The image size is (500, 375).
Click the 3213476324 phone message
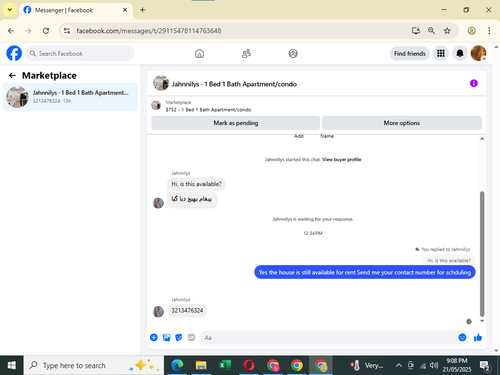pos(187,310)
